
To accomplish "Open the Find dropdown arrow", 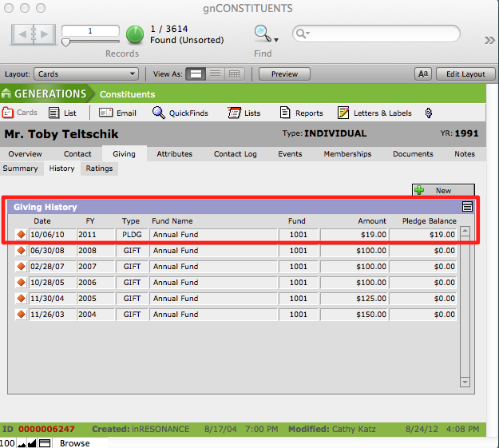I will (x=276, y=39).
